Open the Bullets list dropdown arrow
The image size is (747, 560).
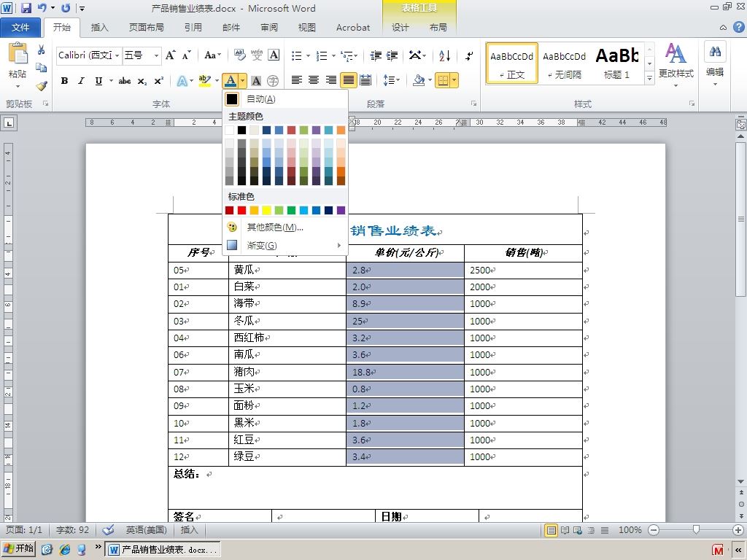[309, 55]
